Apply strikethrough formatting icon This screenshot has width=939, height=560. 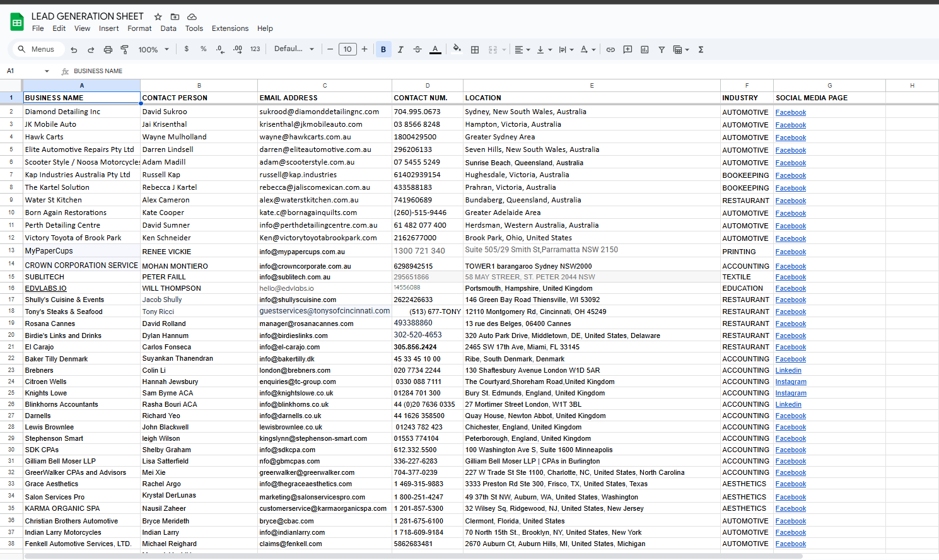pos(417,49)
